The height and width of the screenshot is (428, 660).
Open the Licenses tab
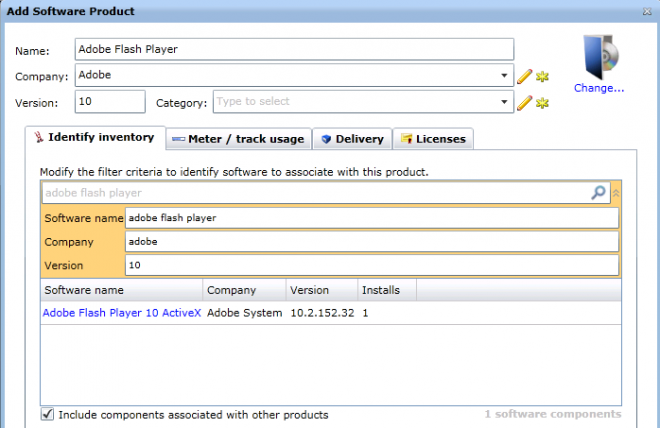(434, 139)
